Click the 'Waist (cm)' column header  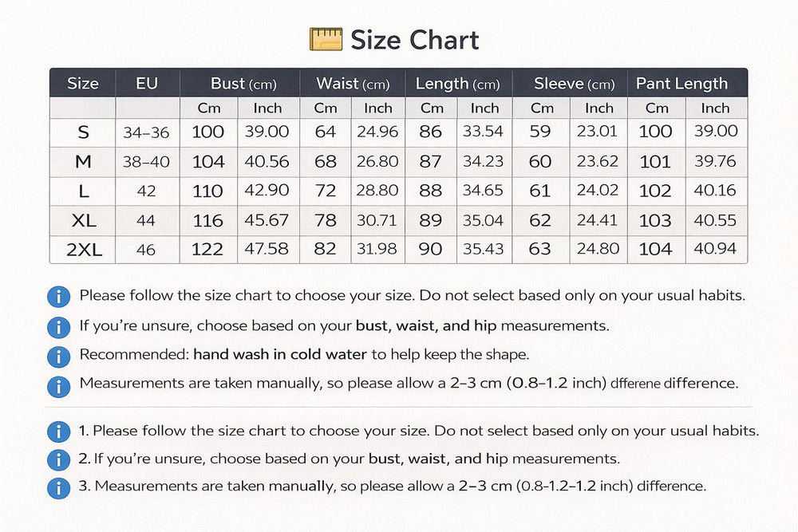tap(353, 84)
